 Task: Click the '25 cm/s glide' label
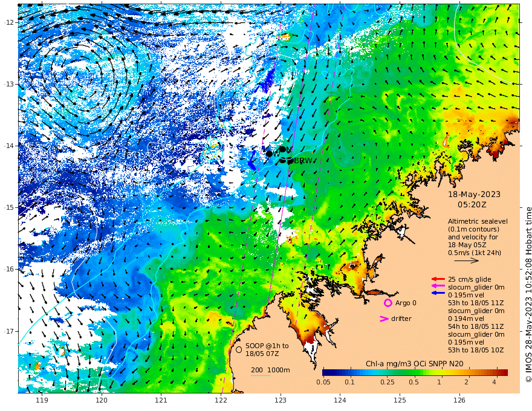pos(470,279)
